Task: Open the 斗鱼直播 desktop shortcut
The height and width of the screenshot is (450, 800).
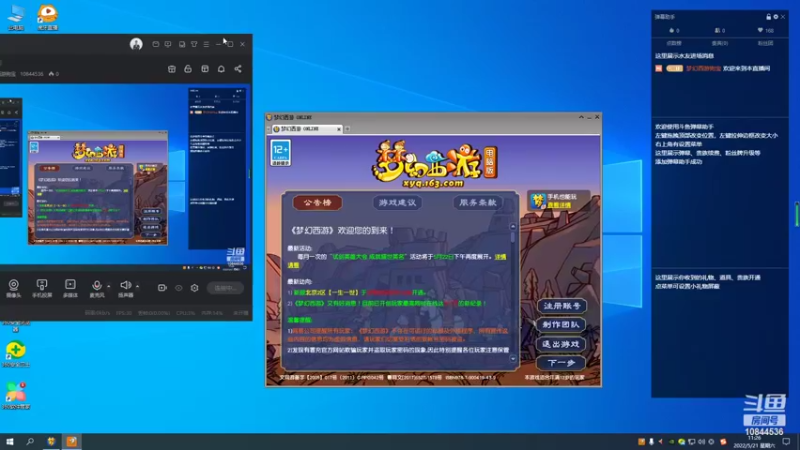Action: (x=47, y=17)
